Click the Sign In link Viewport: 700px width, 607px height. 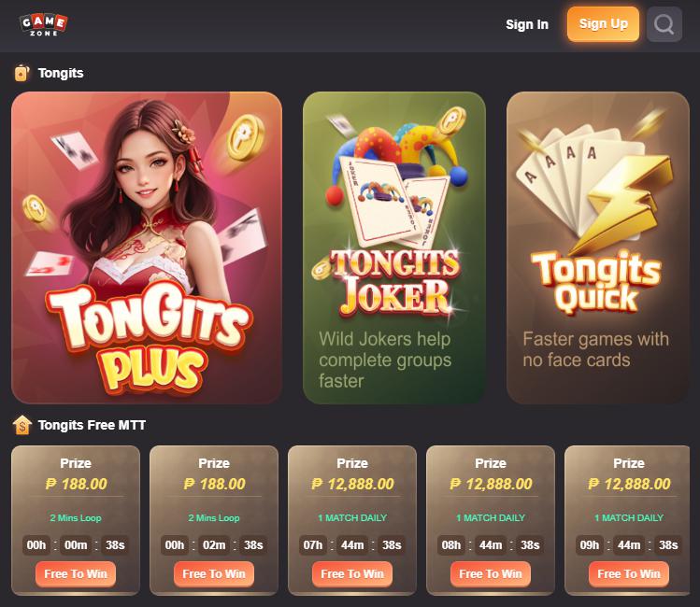pyautogui.click(x=527, y=24)
